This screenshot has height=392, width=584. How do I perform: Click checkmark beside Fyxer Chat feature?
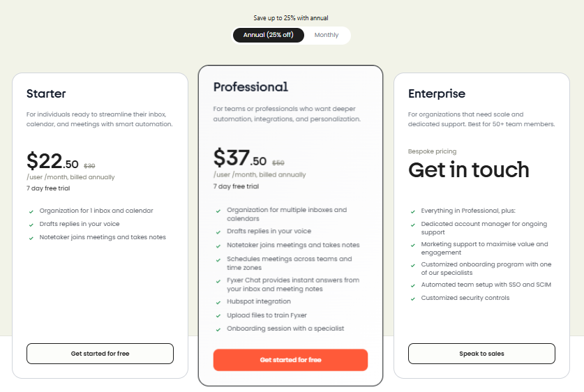point(219,280)
